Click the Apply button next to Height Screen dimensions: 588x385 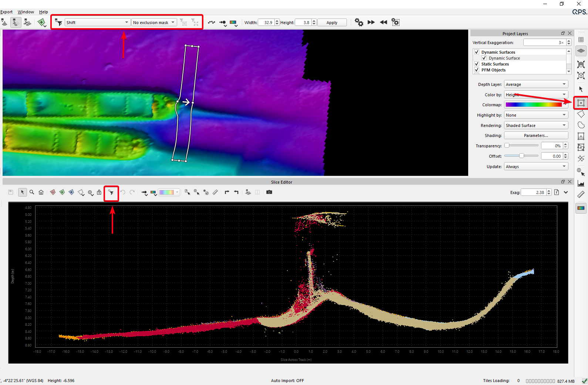tap(332, 23)
